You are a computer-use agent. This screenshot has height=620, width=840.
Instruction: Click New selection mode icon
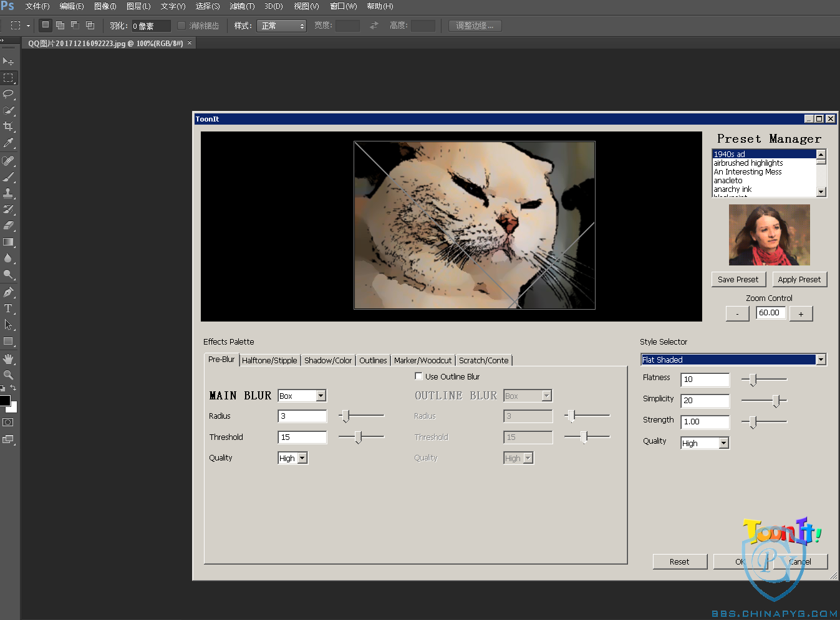point(46,26)
